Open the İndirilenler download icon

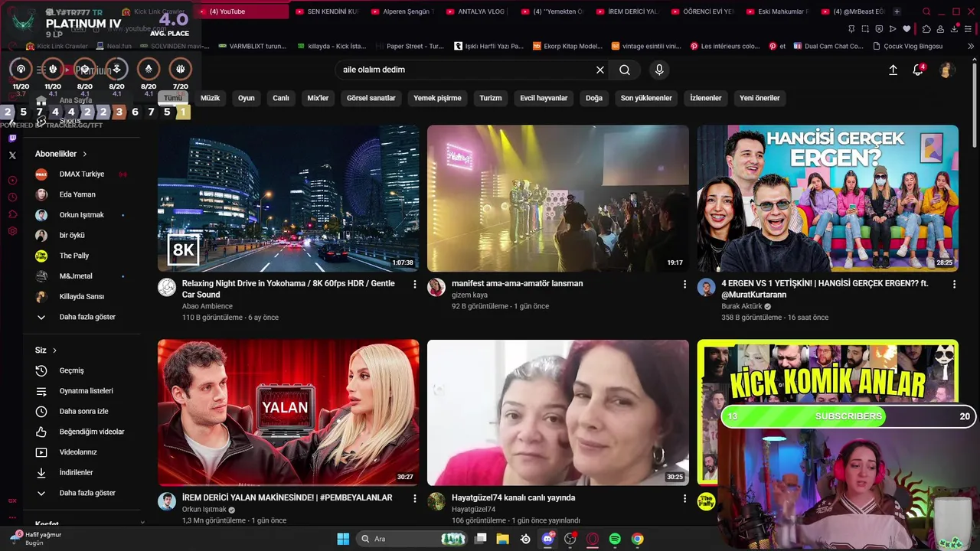pyautogui.click(x=41, y=473)
